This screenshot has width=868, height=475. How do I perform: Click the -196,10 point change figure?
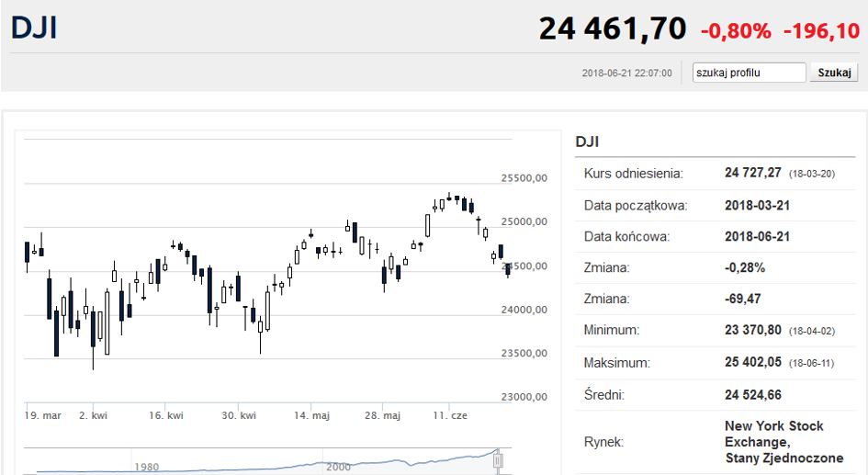click(x=821, y=31)
